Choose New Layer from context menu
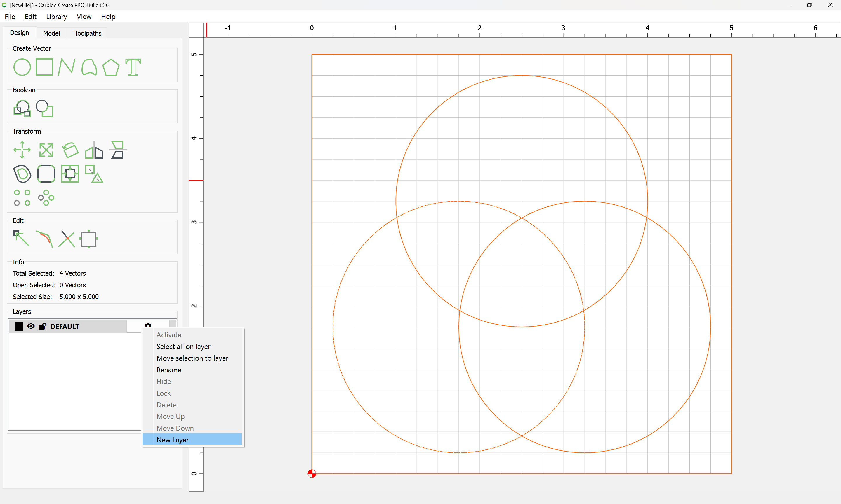The width and height of the screenshot is (841, 504). [x=173, y=440]
